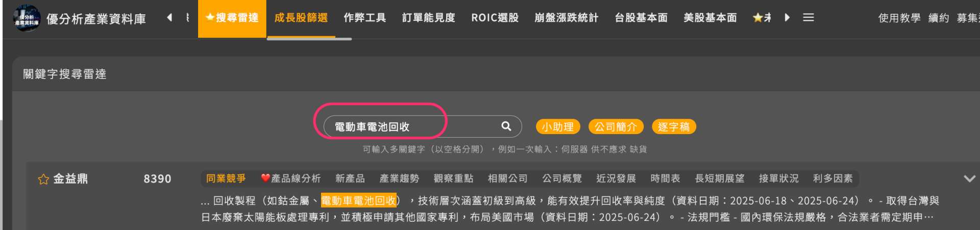Open the 使用教學 link

click(899, 18)
